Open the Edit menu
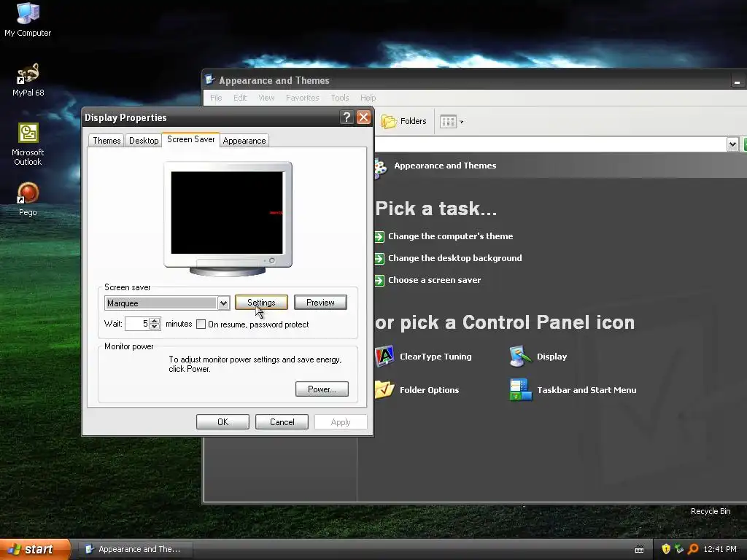Viewport: 747px width, 560px height. click(x=240, y=98)
